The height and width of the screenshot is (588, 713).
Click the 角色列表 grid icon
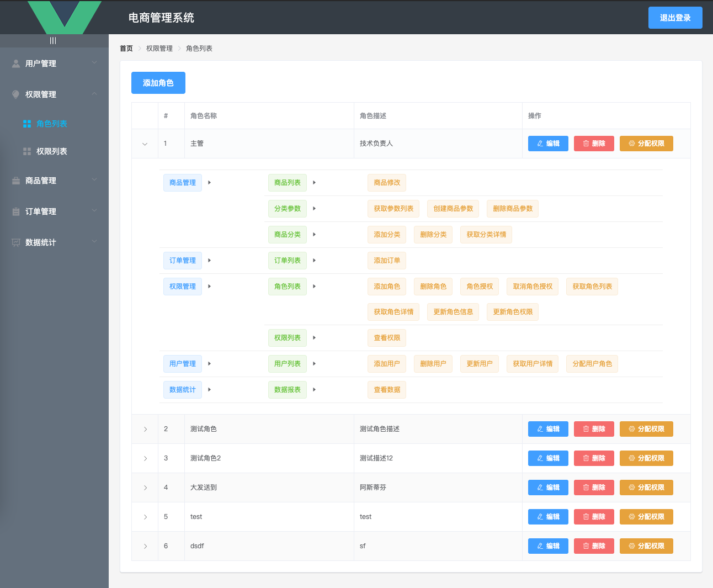pos(27,124)
